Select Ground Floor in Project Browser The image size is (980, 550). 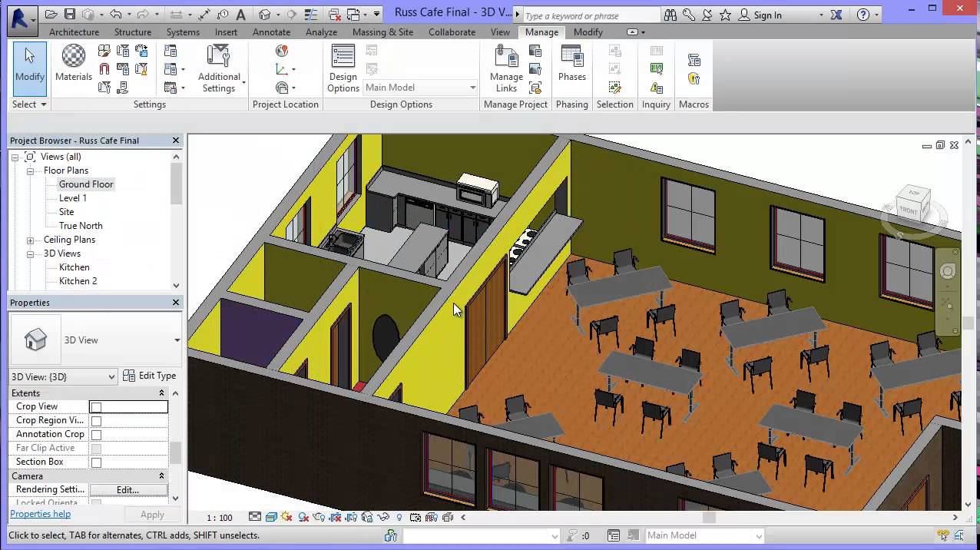click(86, 184)
